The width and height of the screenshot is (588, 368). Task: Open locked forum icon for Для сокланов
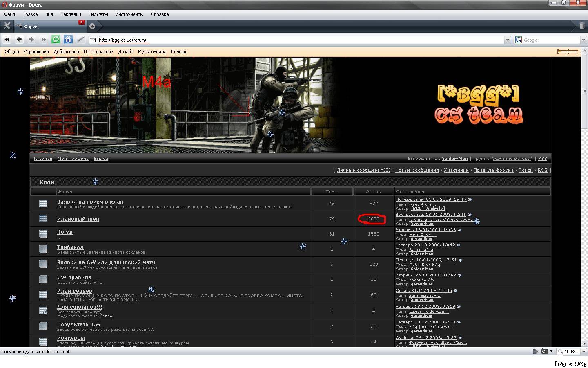pos(43,311)
